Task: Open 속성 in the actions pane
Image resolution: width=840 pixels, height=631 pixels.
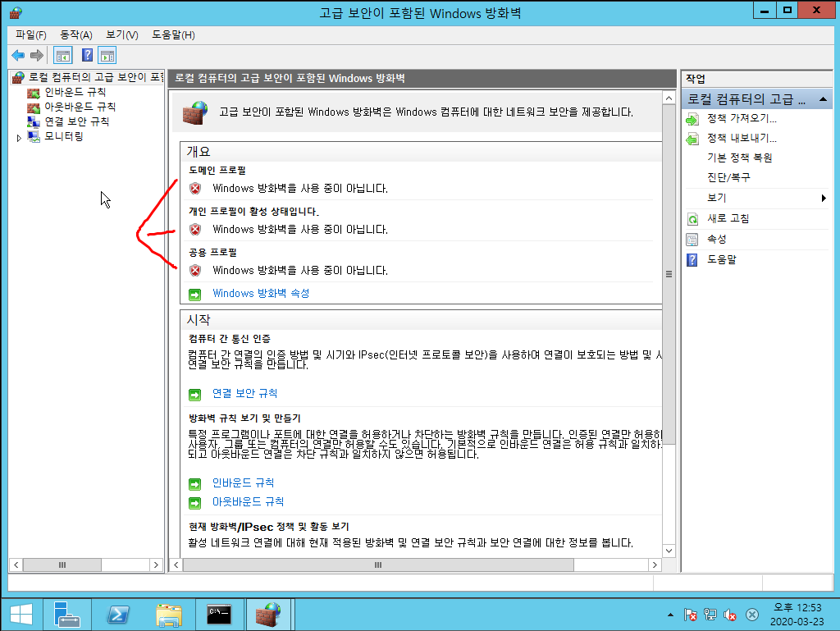Action: pos(717,239)
